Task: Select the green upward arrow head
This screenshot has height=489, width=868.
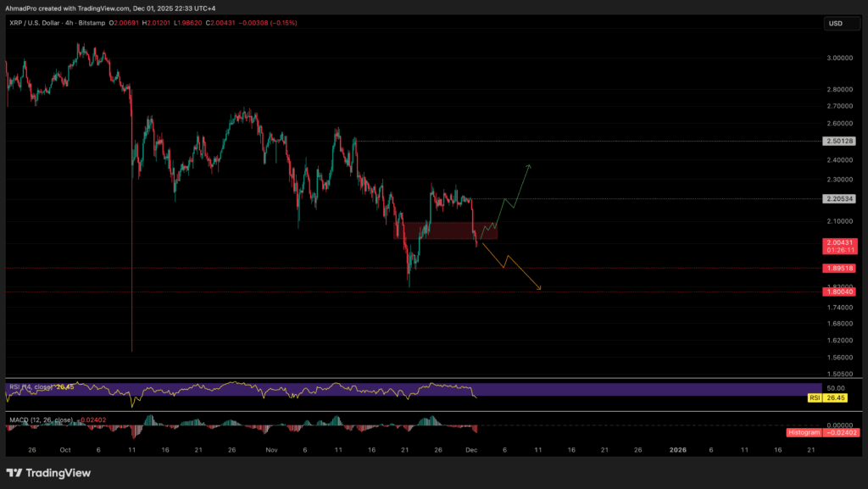Action: pos(529,166)
